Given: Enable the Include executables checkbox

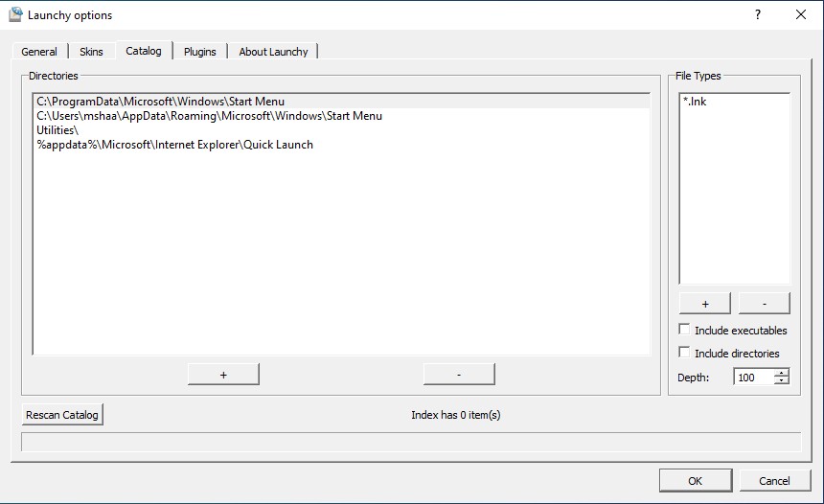Looking at the screenshot, I should [x=684, y=330].
